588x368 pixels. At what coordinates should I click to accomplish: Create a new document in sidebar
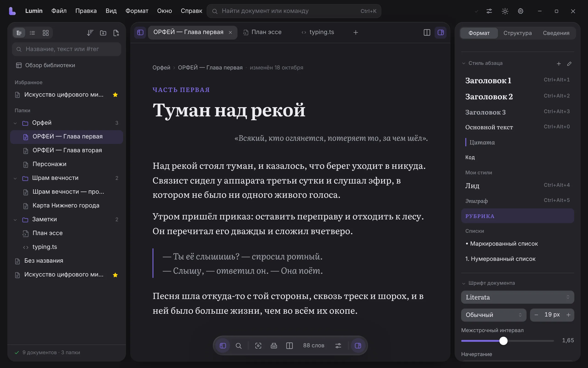tap(116, 33)
